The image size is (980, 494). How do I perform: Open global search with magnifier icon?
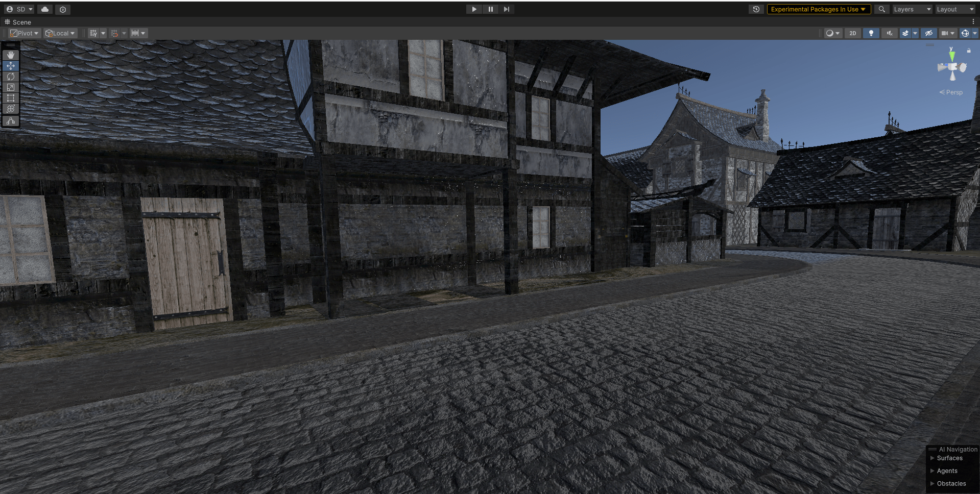[x=881, y=9]
